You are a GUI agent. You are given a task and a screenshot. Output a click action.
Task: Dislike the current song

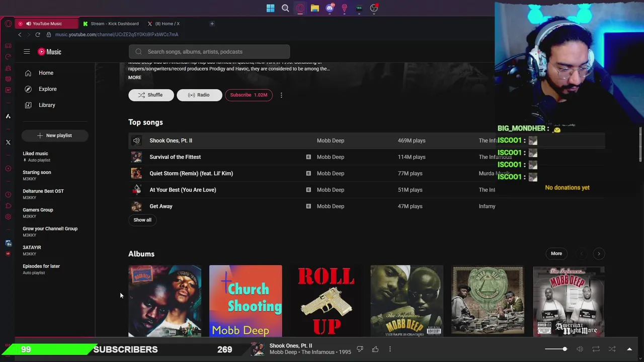pyautogui.click(x=360, y=349)
